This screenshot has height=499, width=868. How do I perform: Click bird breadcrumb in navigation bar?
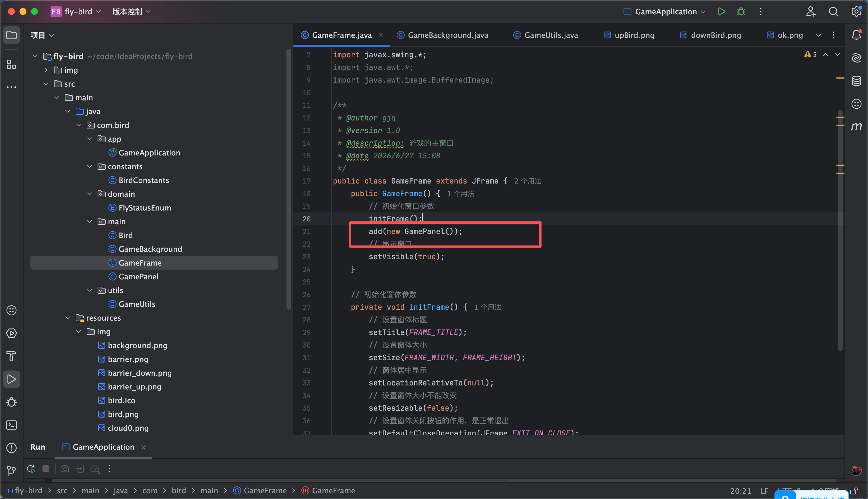pos(179,490)
